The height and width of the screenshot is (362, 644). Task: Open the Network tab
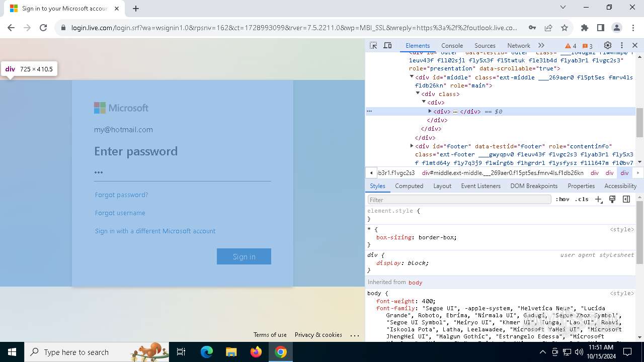(x=519, y=46)
